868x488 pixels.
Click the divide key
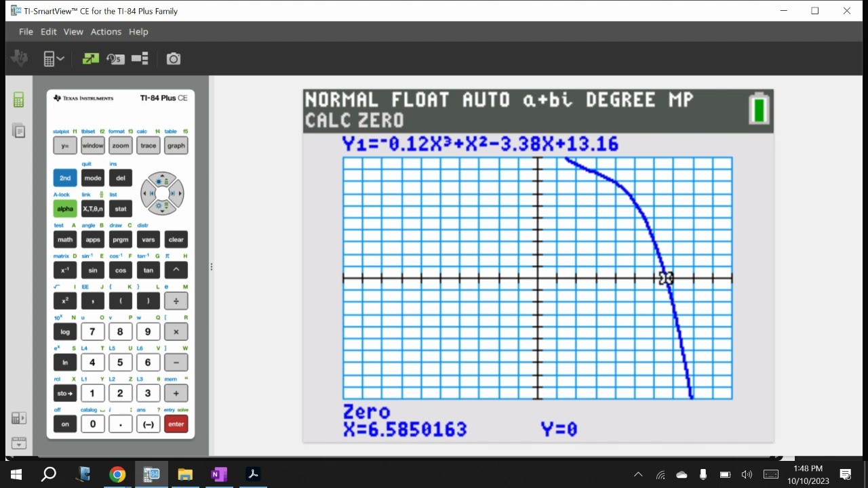tap(176, 301)
